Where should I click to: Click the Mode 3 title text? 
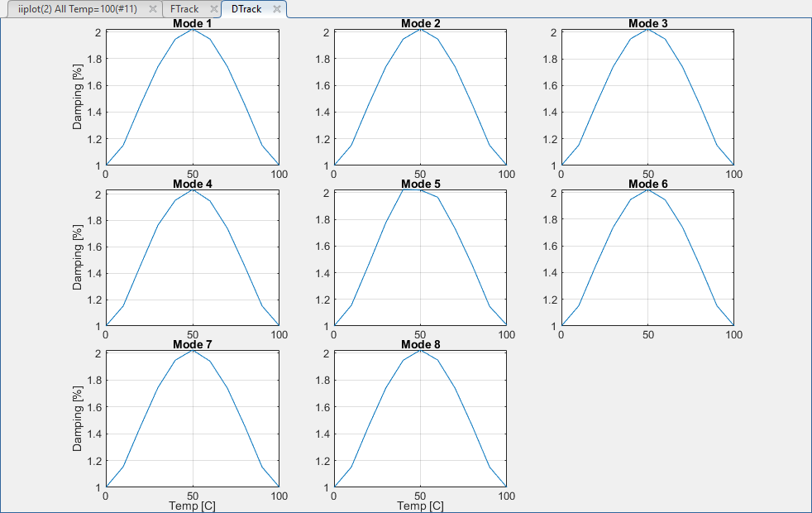point(647,23)
